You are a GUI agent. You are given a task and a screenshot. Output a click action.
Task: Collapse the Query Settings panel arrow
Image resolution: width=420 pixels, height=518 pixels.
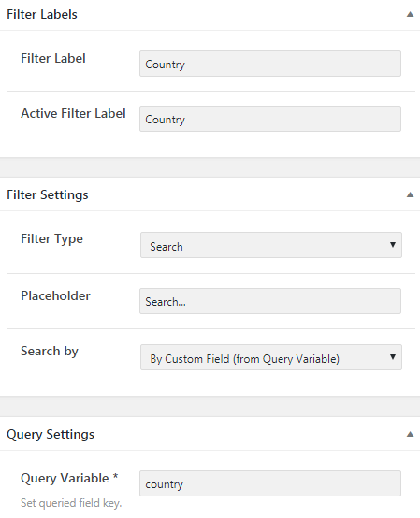410,434
